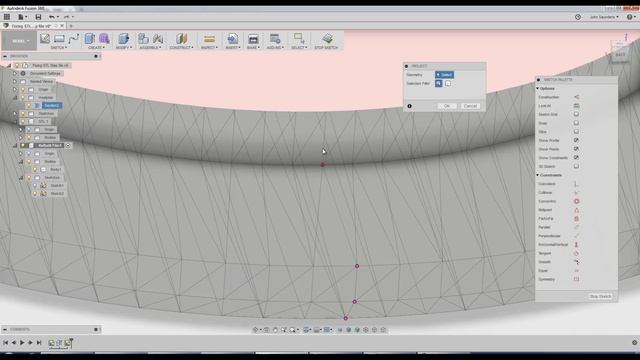Viewport: 640px width, 360px height.
Task: Click the Concentric constraint icon
Action: [x=576, y=201]
